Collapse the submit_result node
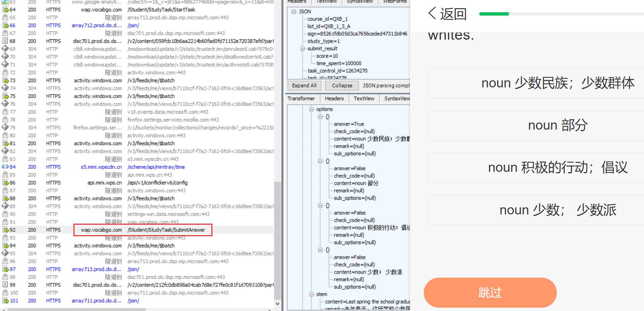 [303, 49]
